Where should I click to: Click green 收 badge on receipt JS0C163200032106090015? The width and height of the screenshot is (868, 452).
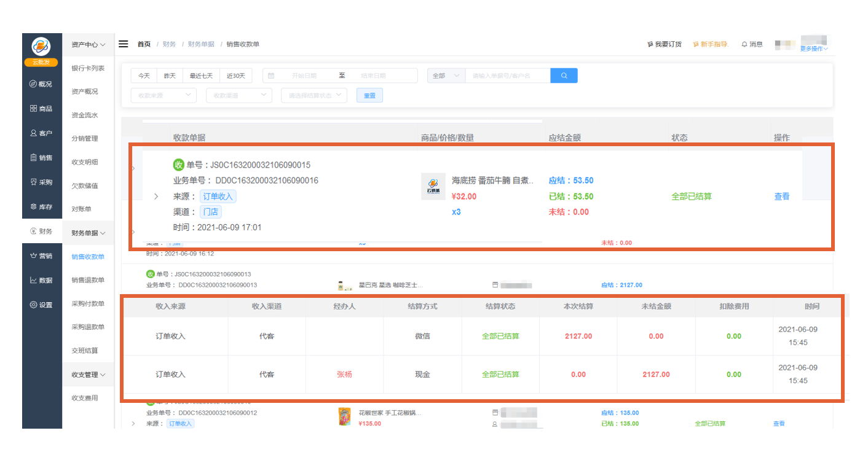click(x=179, y=165)
